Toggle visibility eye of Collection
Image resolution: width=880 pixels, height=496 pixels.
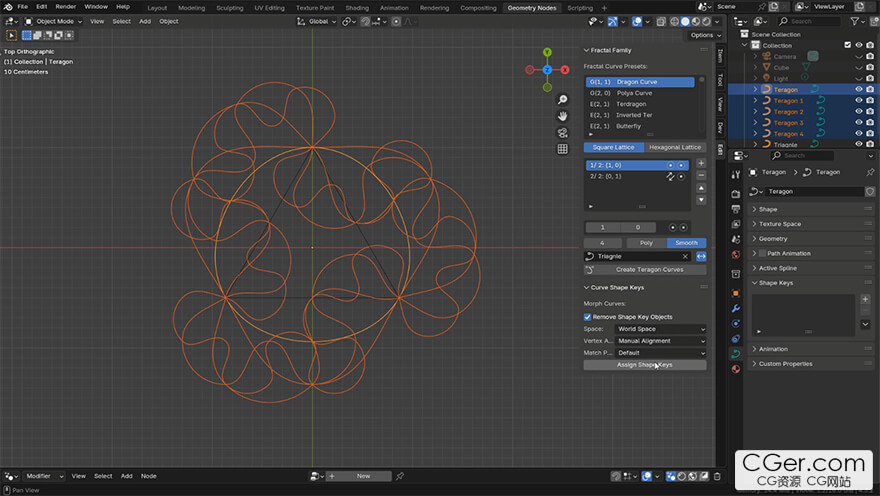(859, 45)
